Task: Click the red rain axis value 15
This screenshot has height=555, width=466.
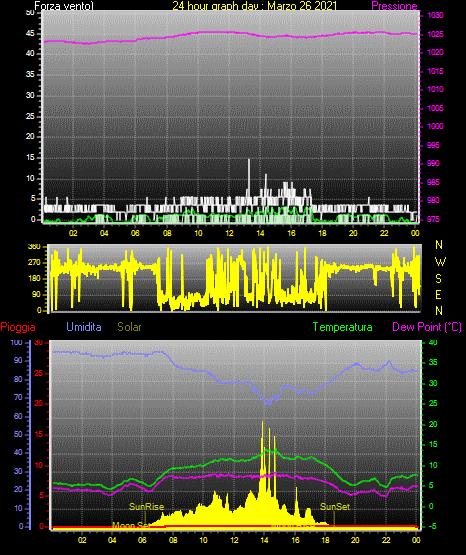Action: pos(39,434)
